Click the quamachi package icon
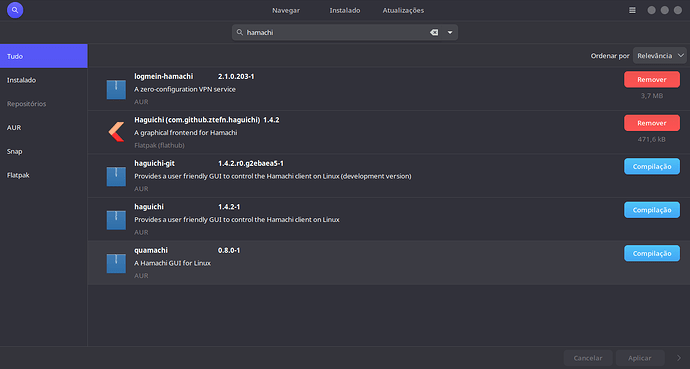Screen dimensions: 690x369 [x=116, y=263]
